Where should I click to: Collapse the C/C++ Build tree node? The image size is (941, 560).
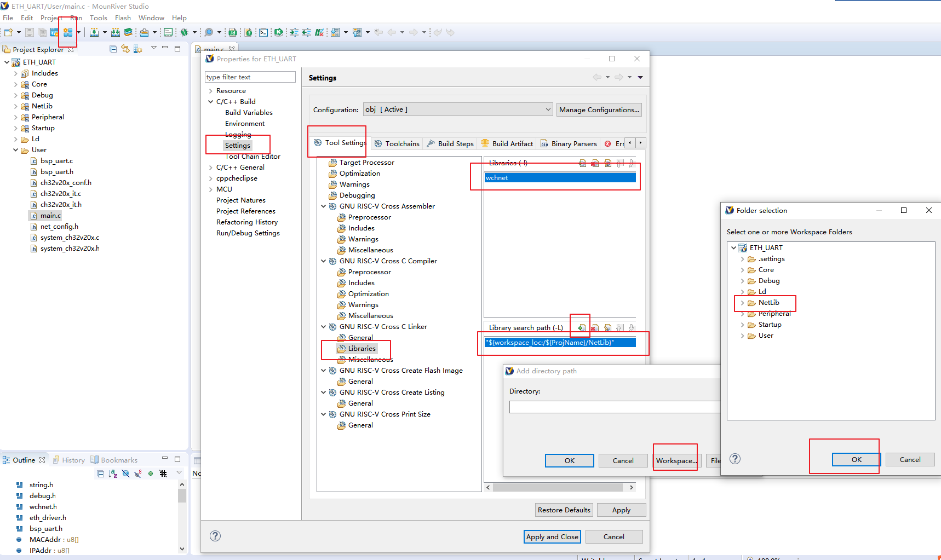coord(210,102)
